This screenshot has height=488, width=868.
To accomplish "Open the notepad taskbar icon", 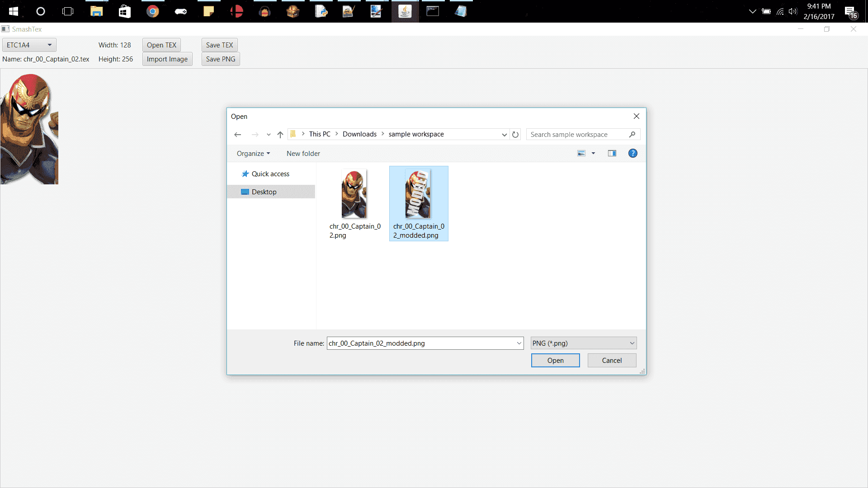I will (x=461, y=11).
